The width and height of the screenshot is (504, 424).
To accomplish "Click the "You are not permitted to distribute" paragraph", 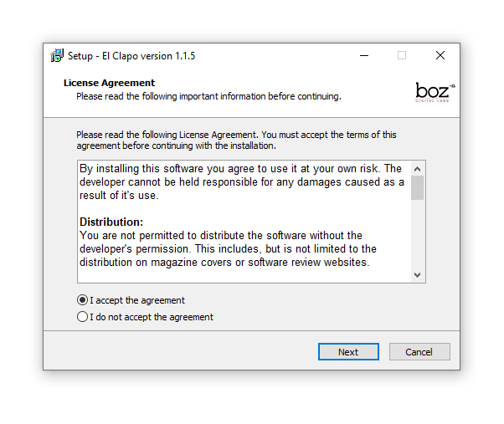I will point(228,249).
